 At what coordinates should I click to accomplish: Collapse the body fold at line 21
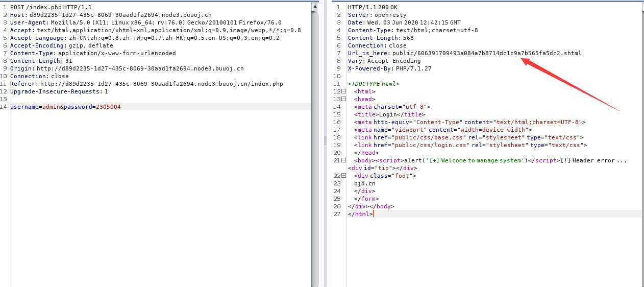click(344, 160)
